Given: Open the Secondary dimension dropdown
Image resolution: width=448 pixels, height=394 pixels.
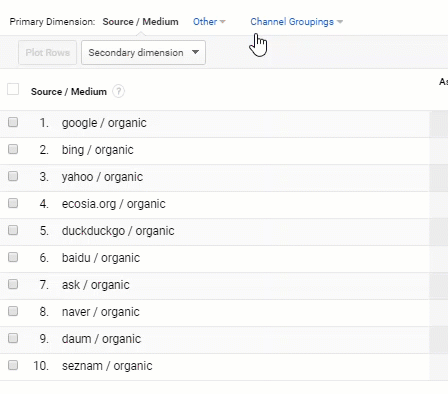Looking at the screenshot, I should [x=143, y=53].
